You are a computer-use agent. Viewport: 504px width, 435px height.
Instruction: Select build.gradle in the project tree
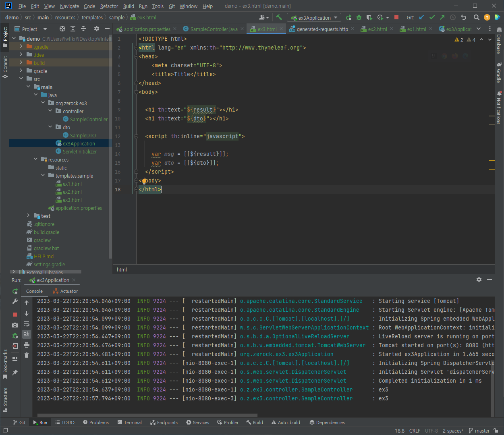point(46,232)
